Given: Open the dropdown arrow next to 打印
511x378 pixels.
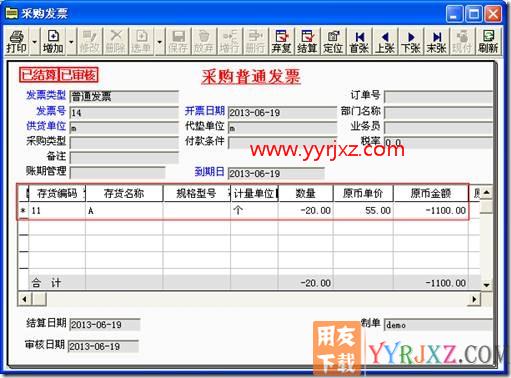Looking at the screenshot, I should (x=34, y=42).
